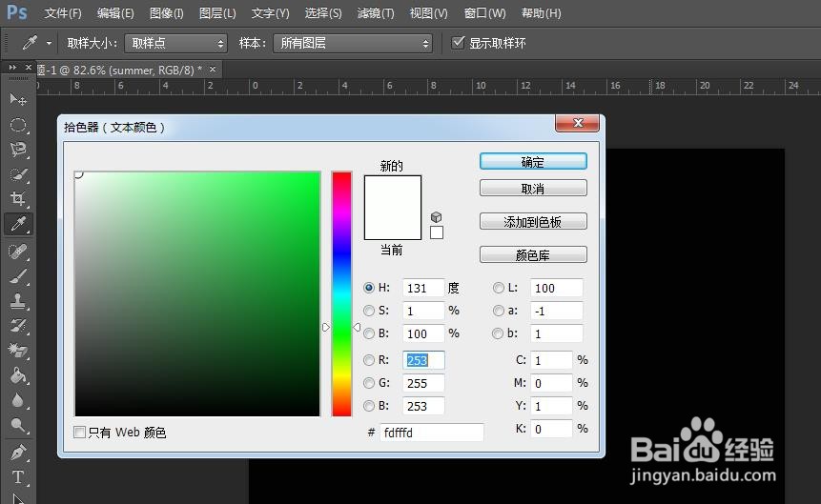Close the toolbox panel with its X
This screenshot has width=821, height=504.
pos(29,68)
